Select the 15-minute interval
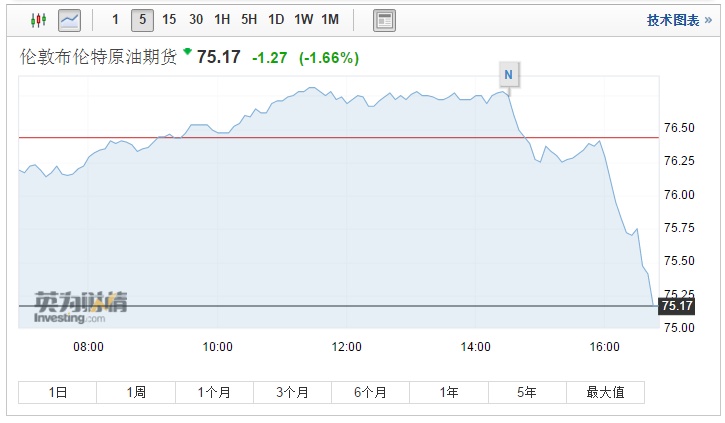This screenshot has height=423, width=725. pyautogui.click(x=168, y=20)
